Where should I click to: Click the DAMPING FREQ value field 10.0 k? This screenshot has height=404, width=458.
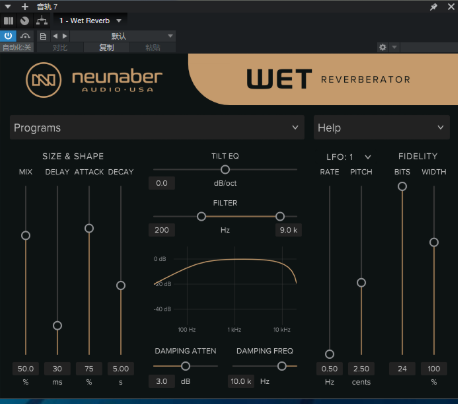click(x=241, y=381)
